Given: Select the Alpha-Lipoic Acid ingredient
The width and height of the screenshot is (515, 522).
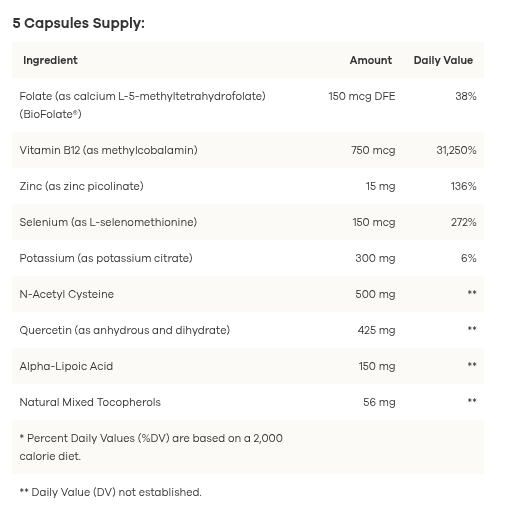Looking at the screenshot, I should 66,366.
